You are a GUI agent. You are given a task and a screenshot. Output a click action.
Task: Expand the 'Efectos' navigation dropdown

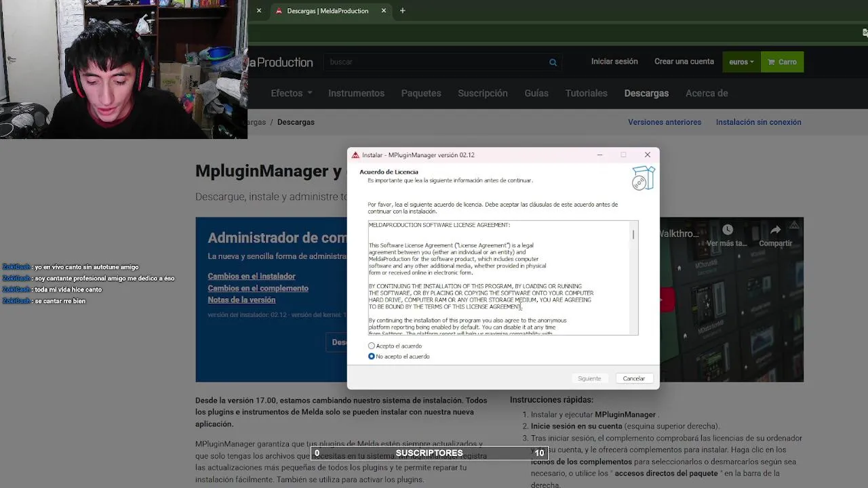pyautogui.click(x=292, y=94)
